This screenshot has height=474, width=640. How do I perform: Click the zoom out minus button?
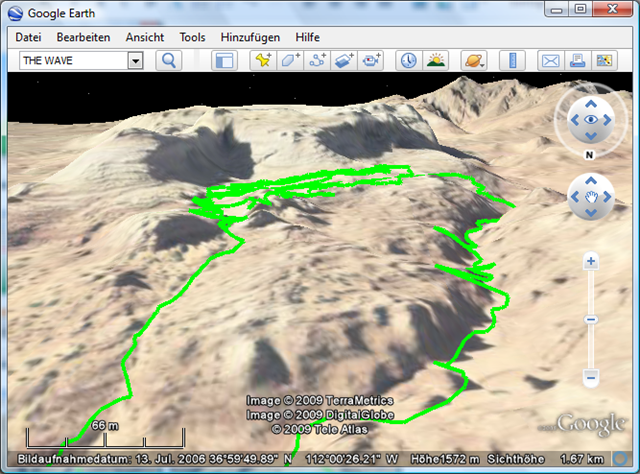(591, 377)
